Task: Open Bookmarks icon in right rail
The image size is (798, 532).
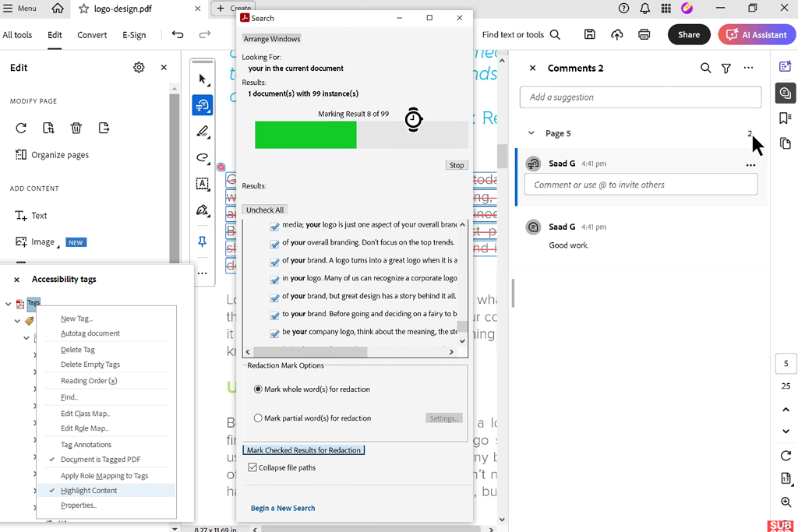Action: click(786, 118)
